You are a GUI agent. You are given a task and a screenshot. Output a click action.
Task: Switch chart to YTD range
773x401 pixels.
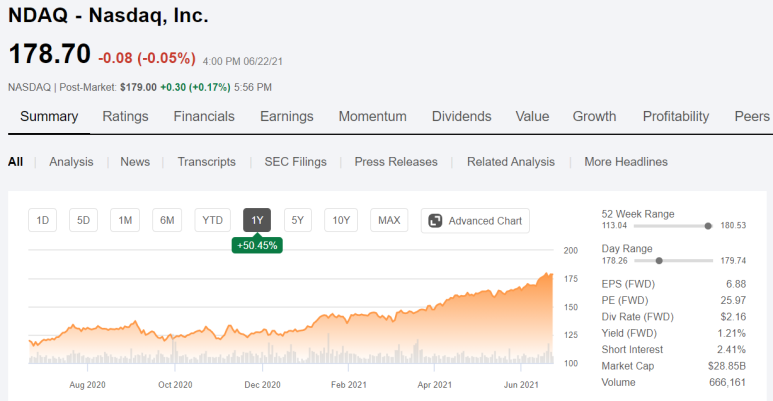[x=212, y=221]
